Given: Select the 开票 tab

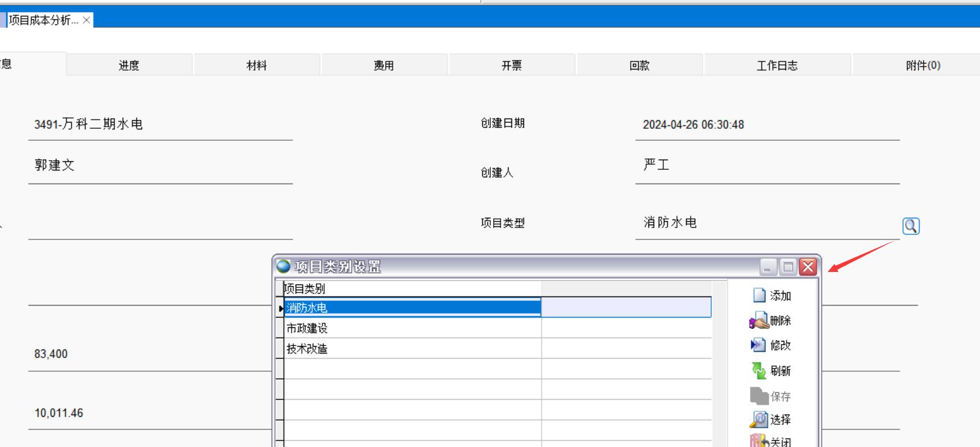Looking at the screenshot, I should 511,66.
